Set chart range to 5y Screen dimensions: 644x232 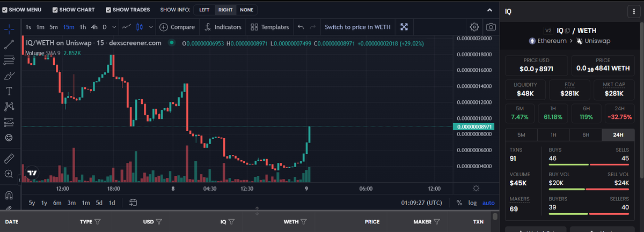(32, 203)
